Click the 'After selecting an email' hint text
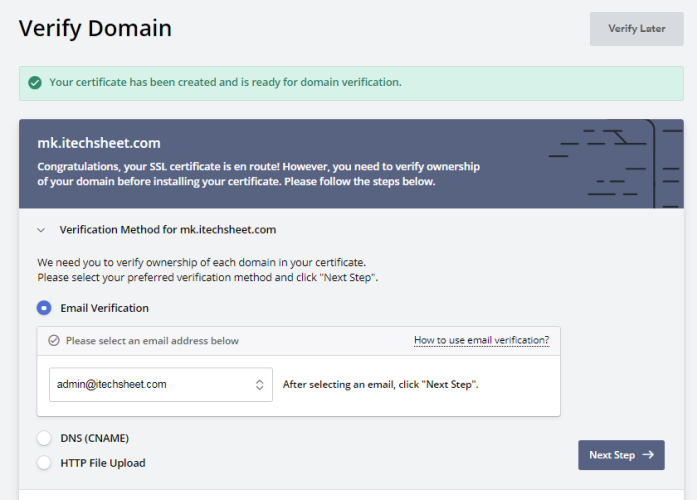Viewport: 697px width, 500px height. tap(380, 384)
